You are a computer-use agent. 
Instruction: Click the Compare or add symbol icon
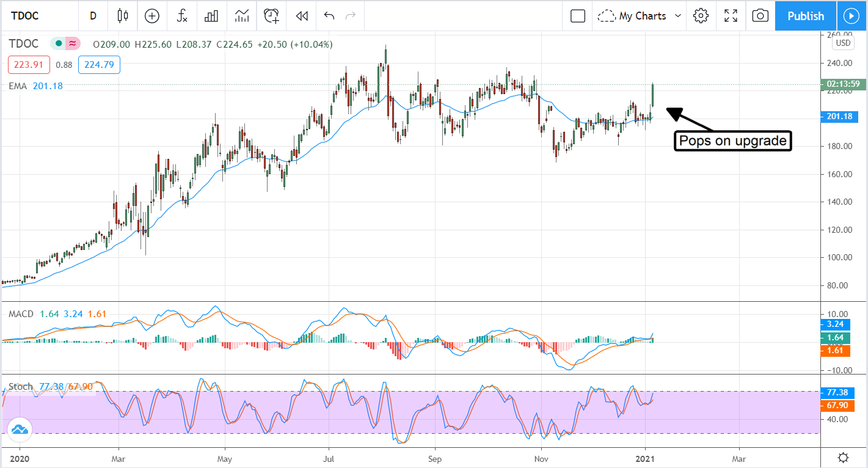[151, 16]
